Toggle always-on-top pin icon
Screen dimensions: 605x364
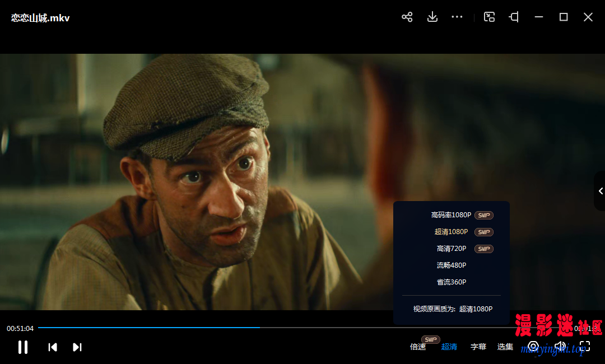pyautogui.click(x=514, y=17)
